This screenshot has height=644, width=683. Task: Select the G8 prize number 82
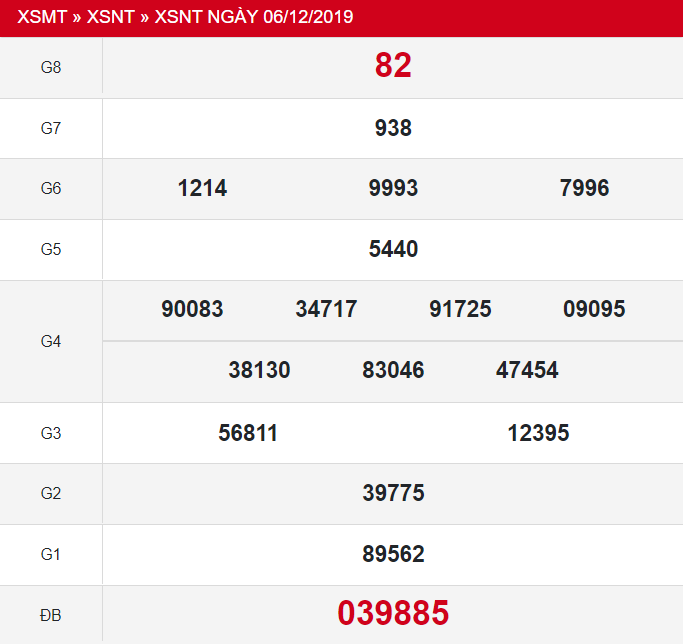[x=393, y=66]
